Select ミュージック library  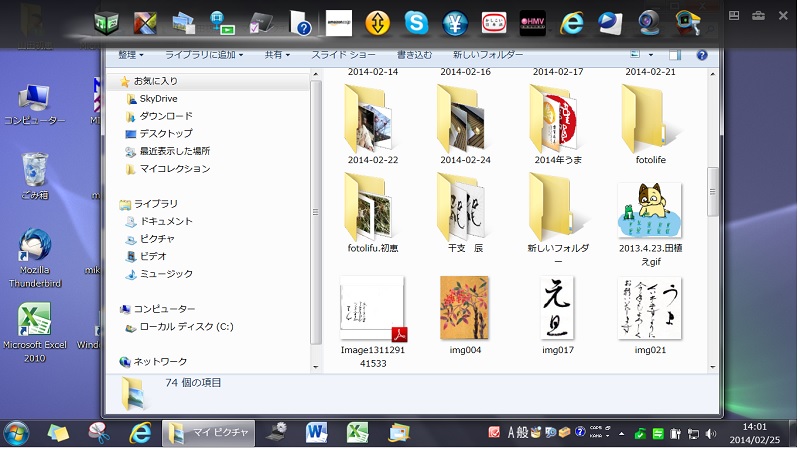click(x=166, y=274)
